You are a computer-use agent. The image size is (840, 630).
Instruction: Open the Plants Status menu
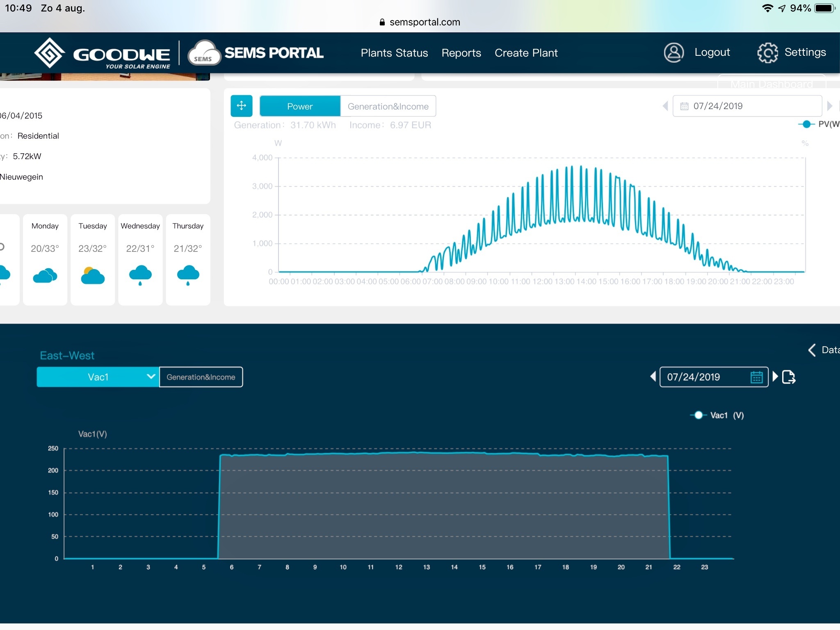pos(394,52)
